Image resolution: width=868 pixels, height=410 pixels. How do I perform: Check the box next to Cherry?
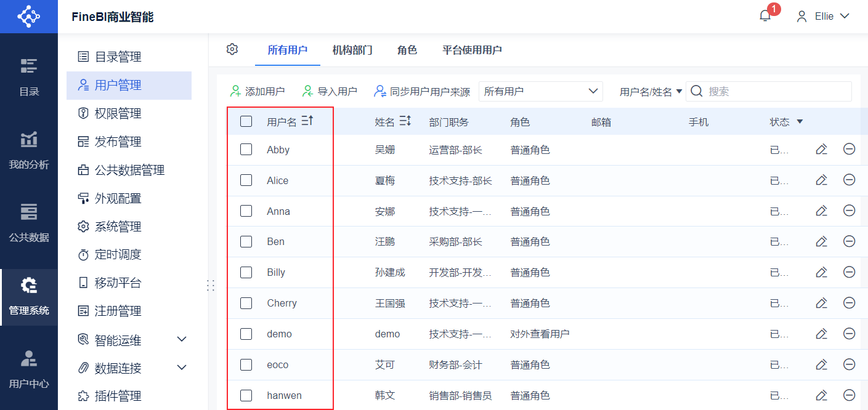(x=246, y=303)
